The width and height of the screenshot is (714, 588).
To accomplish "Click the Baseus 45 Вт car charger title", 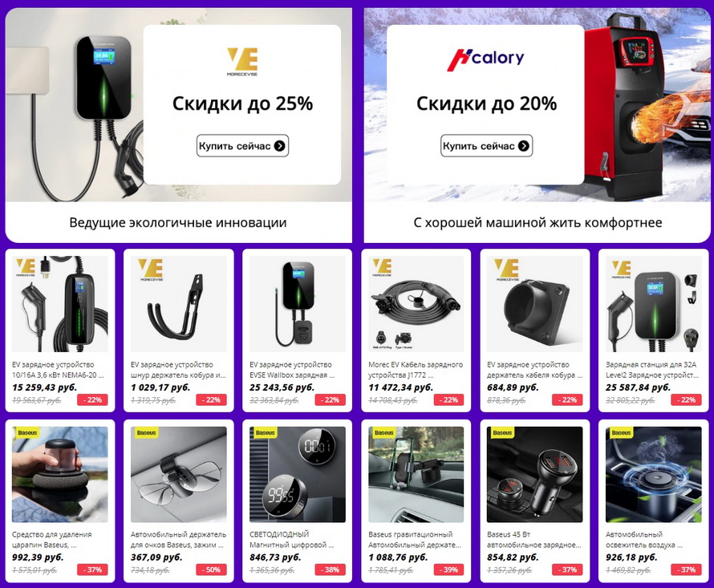I will pos(534,540).
